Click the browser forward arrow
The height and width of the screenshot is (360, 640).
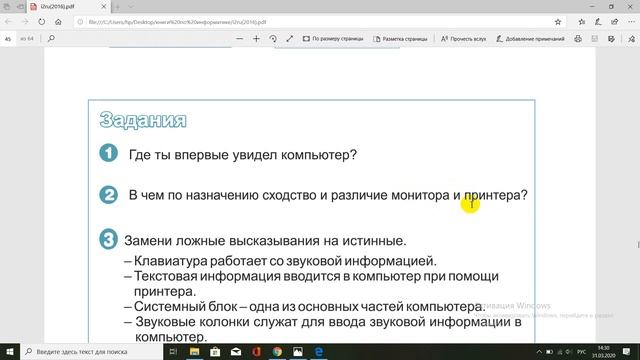click(25, 22)
